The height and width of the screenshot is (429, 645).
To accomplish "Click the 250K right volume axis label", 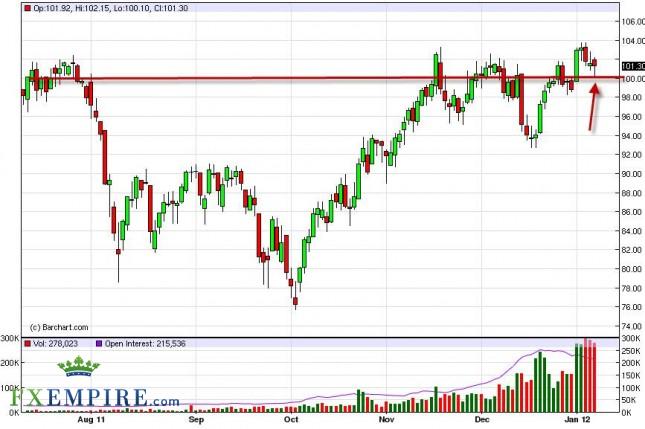I will point(630,351).
